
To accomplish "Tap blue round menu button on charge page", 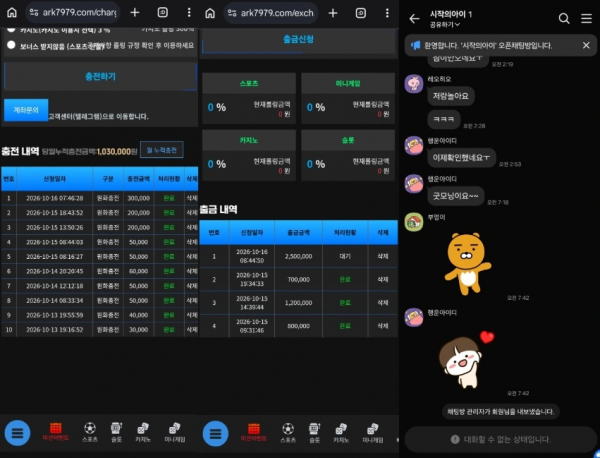I will point(18,433).
